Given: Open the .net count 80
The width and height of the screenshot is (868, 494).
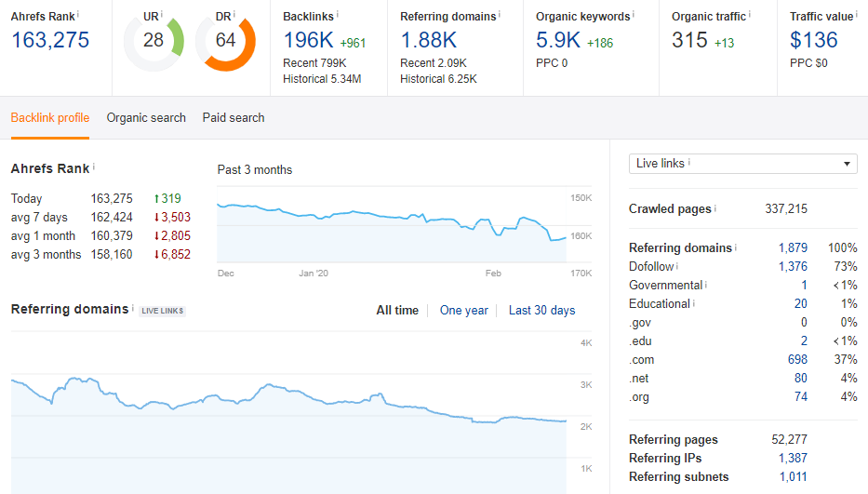Looking at the screenshot, I should [800, 379].
